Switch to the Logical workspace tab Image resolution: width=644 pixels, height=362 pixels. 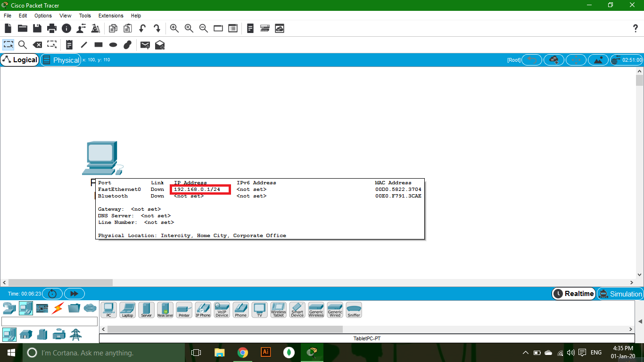(20, 60)
